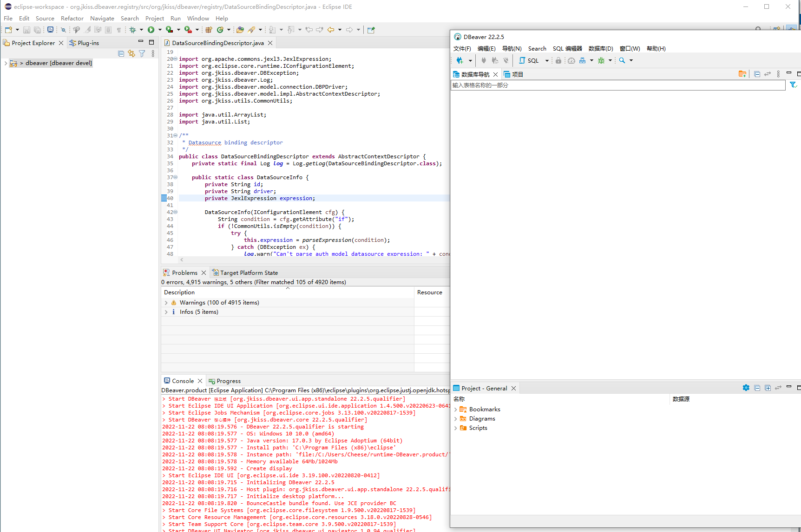
Task: Open the SQL editor dropdown arrow in DBeaver
Action: tap(546, 60)
